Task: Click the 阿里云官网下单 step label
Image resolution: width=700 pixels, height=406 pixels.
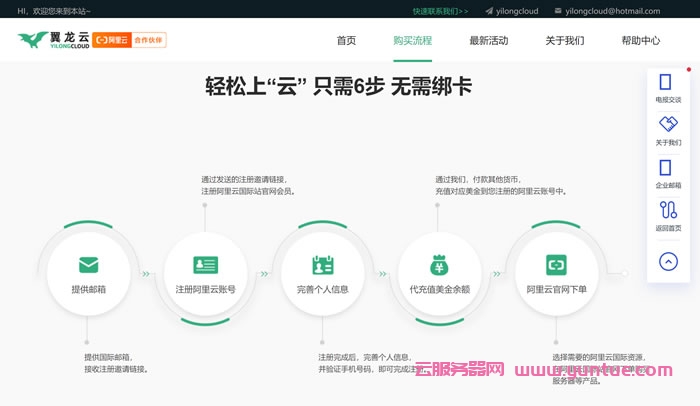Action: tap(556, 289)
